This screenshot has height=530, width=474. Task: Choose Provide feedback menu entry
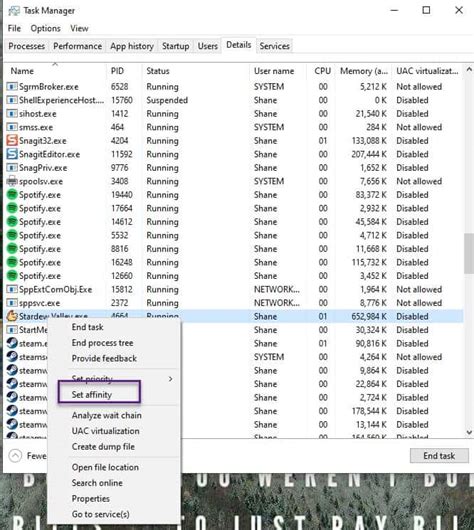104,358
